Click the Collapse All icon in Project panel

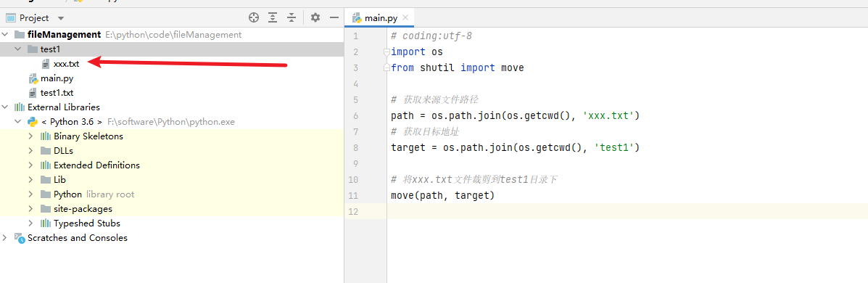coord(292,17)
